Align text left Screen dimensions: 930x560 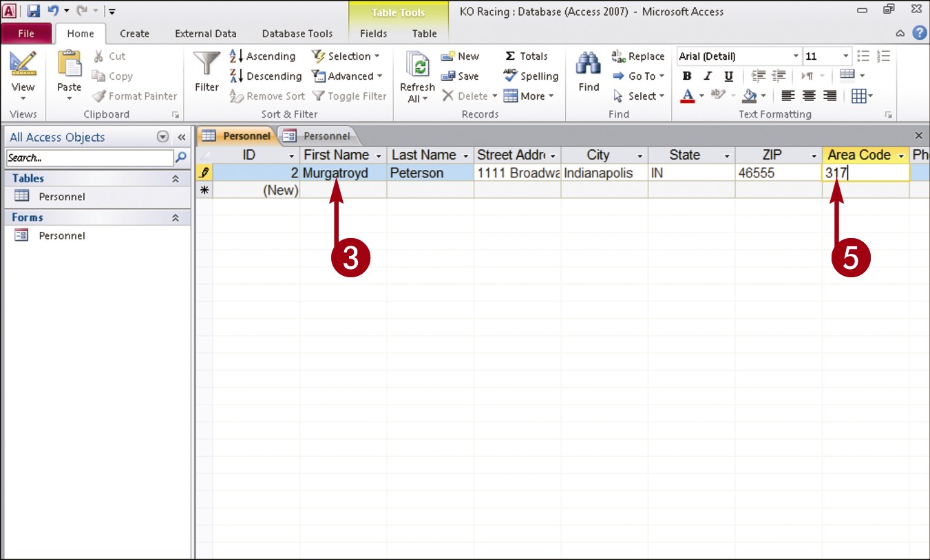pos(788,96)
